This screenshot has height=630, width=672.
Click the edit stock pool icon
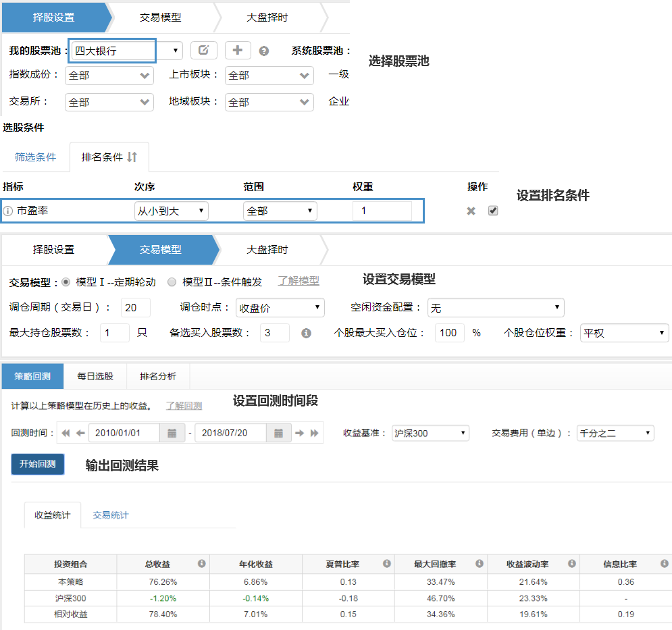click(203, 50)
